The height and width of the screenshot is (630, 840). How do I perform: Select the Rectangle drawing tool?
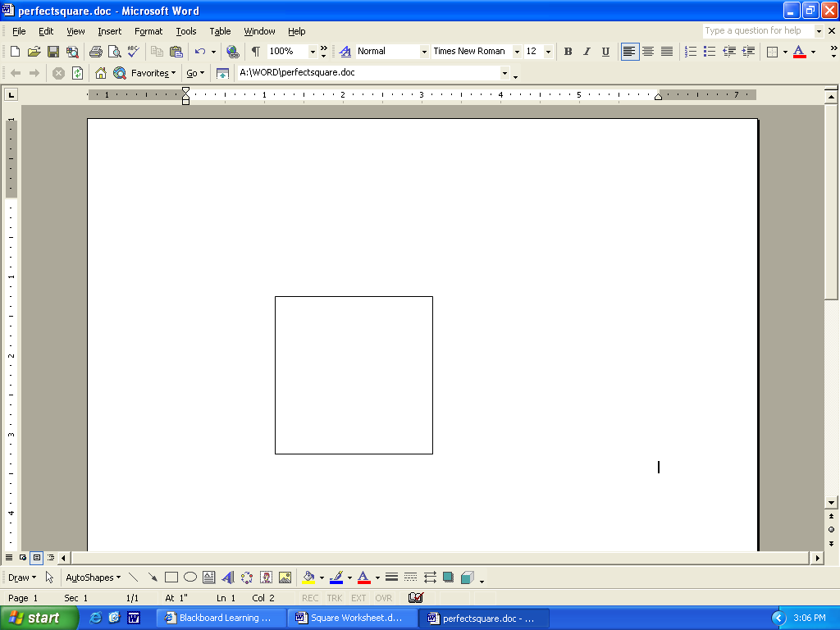point(171,577)
